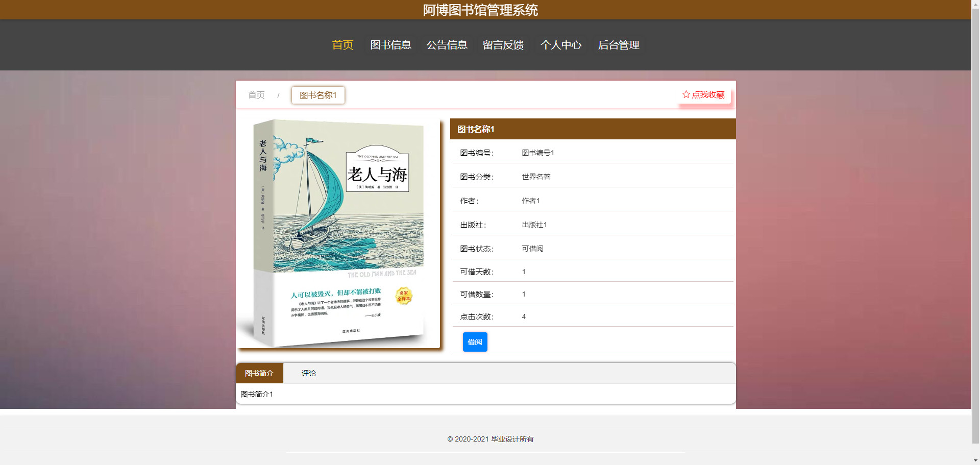Screen dimensions: 980x465
Task: Click the 图书简介1 description text
Action: 257,394
